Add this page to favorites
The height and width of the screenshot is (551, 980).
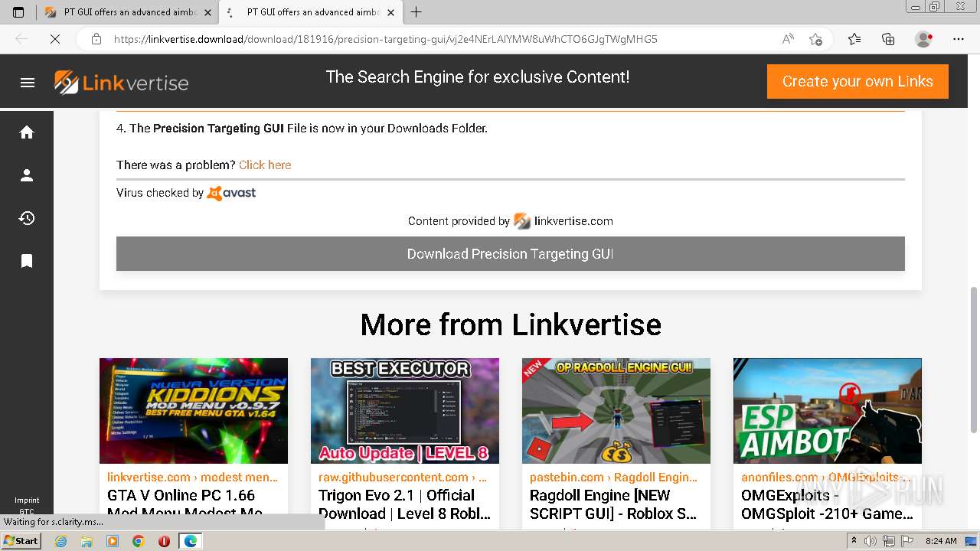(815, 39)
